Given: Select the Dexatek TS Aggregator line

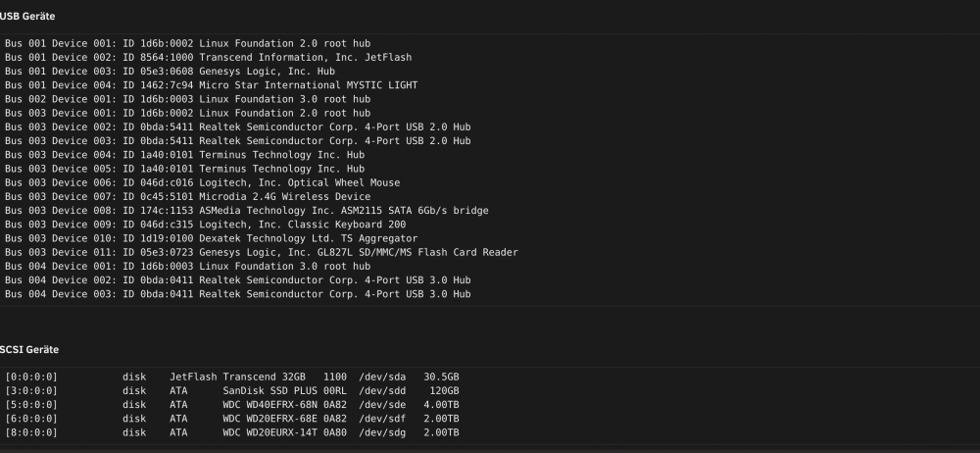Looking at the screenshot, I should (x=212, y=238).
